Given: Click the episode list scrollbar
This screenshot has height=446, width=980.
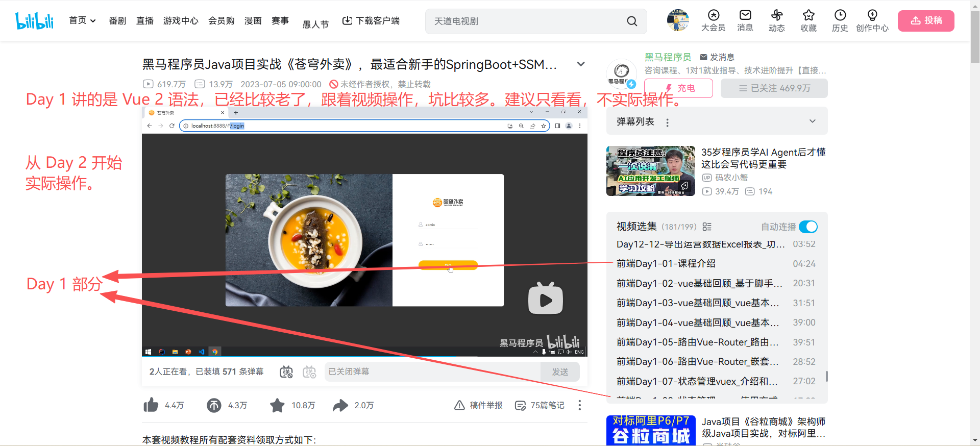Looking at the screenshot, I should point(826,376).
